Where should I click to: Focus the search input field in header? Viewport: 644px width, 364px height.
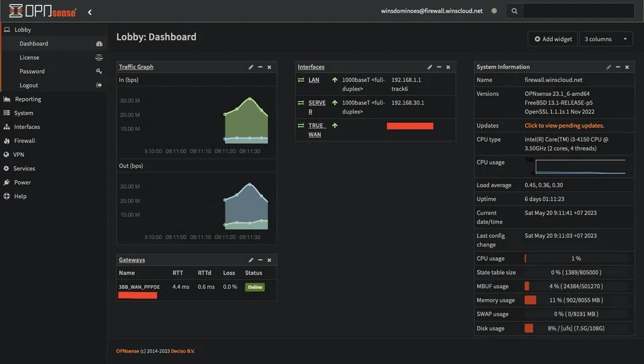(x=578, y=11)
